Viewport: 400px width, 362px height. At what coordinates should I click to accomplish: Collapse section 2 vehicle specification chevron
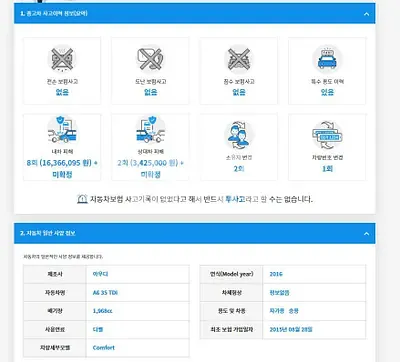(x=366, y=234)
